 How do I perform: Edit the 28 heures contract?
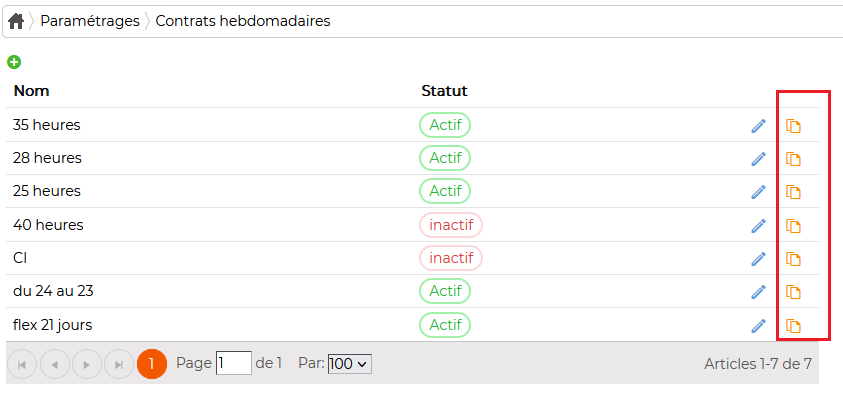coord(758,159)
